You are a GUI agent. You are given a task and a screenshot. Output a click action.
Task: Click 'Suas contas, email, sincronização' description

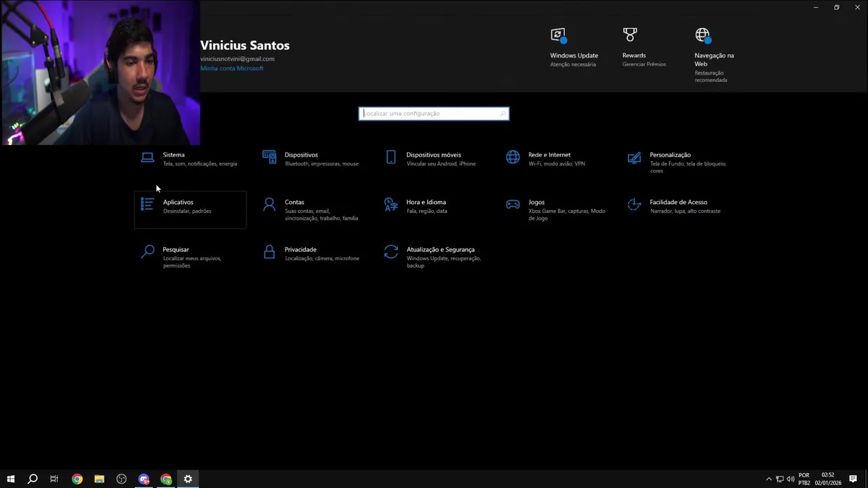[x=321, y=215]
